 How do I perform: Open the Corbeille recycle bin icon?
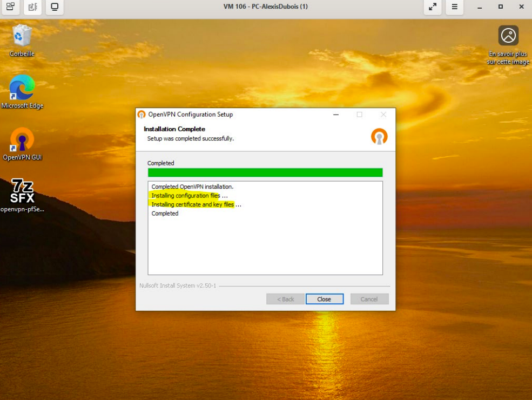tap(22, 40)
